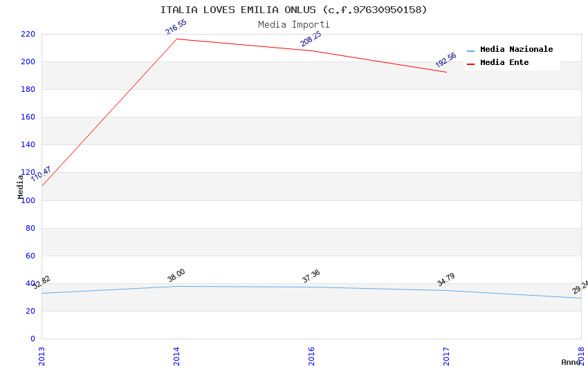Click the 140 y-axis tick label
Image resolution: width=588 pixels, height=380 pixels.
click(28, 145)
